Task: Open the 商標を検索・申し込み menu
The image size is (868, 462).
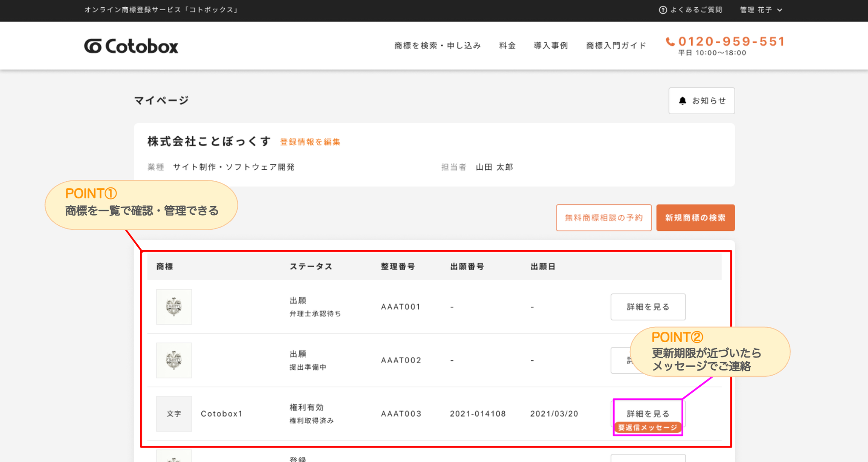Action: [x=437, y=45]
